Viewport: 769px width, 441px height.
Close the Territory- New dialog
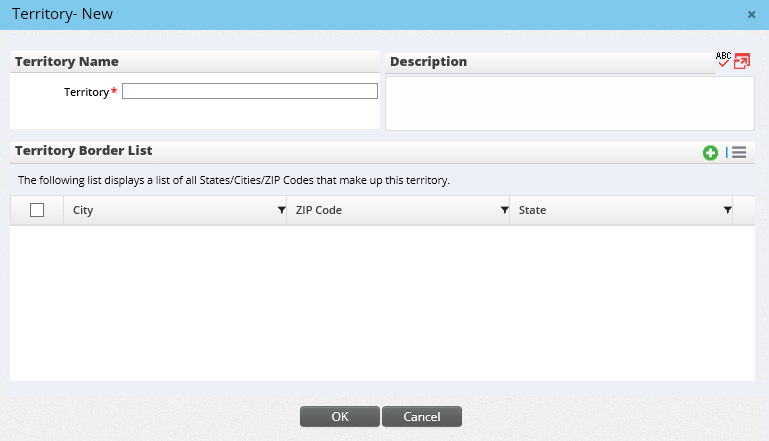coord(751,14)
